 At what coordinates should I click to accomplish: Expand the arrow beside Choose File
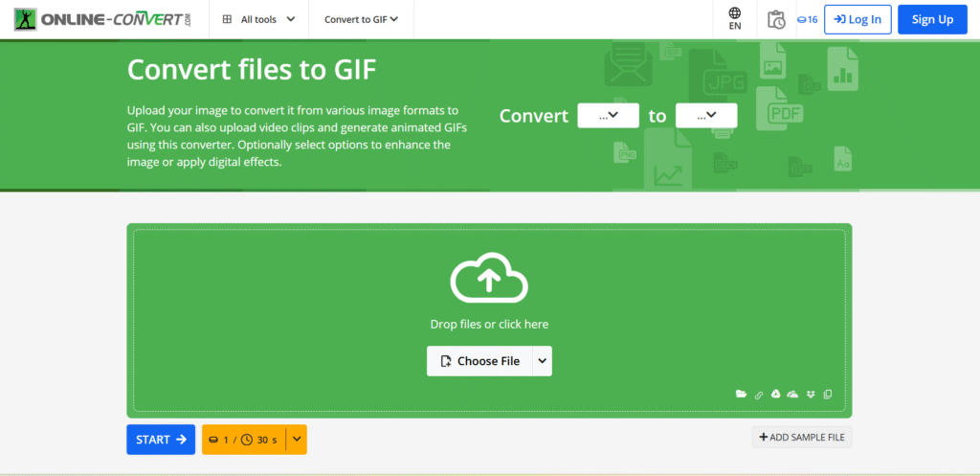click(x=543, y=361)
